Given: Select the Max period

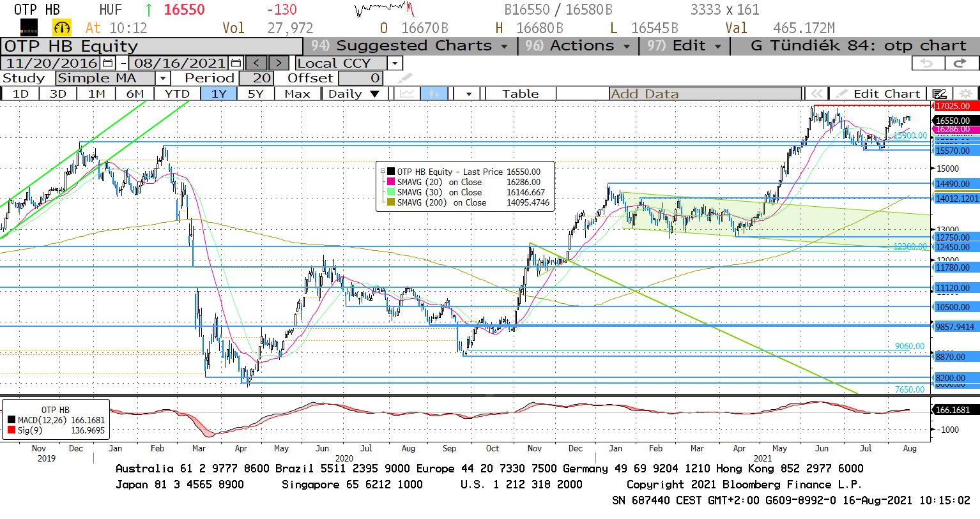Looking at the screenshot, I should (297, 94).
